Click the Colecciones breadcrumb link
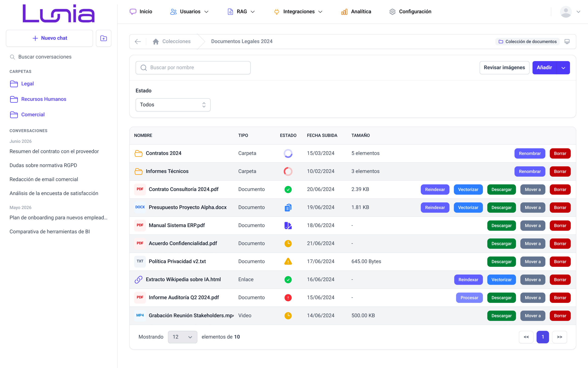The height and width of the screenshot is (368, 588). [176, 42]
